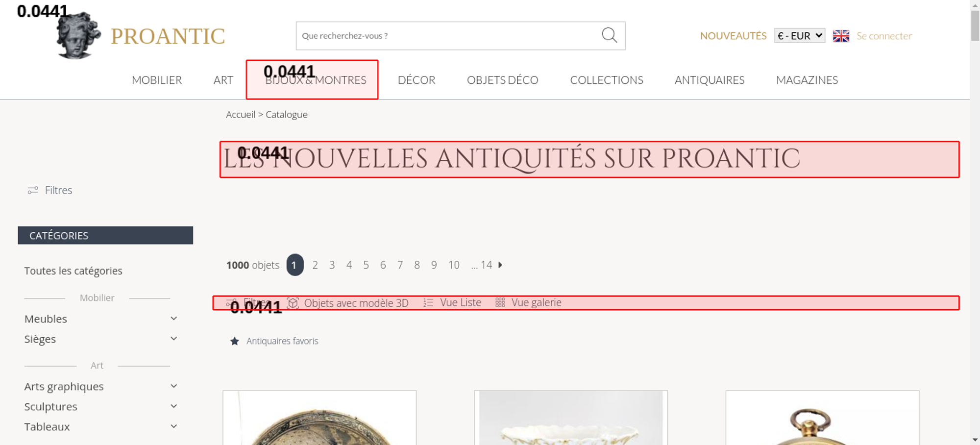The width and height of the screenshot is (980, 445).
Task: Click the Sculptures category label
Action: point(51,406)
